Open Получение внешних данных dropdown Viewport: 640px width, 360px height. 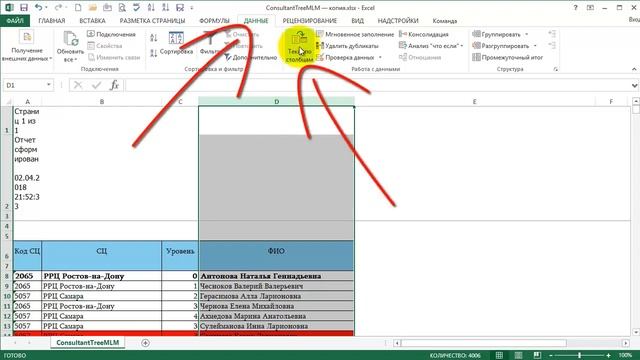pyautogui.click(x=27, y=47)
